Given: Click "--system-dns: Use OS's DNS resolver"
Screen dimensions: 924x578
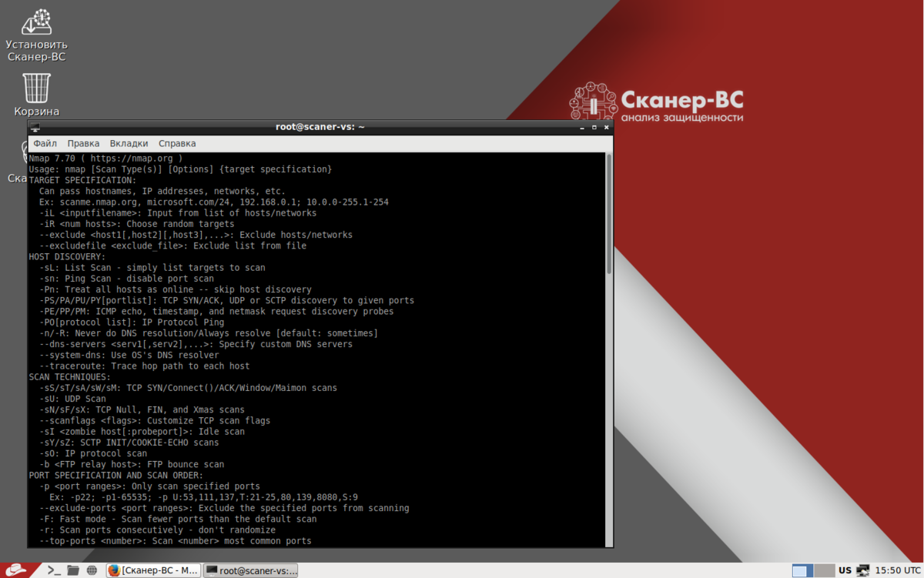Looking at the screenshot, I should pos(129,355).
